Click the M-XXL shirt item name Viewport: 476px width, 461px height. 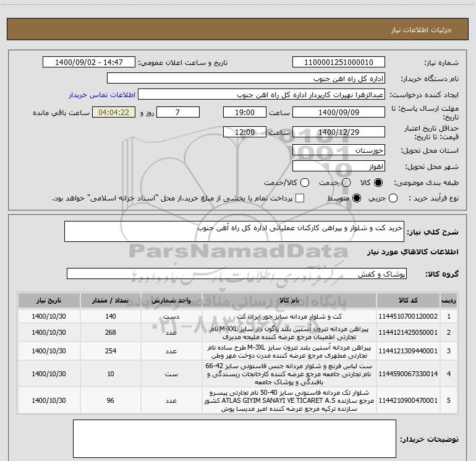coord(289,333)
